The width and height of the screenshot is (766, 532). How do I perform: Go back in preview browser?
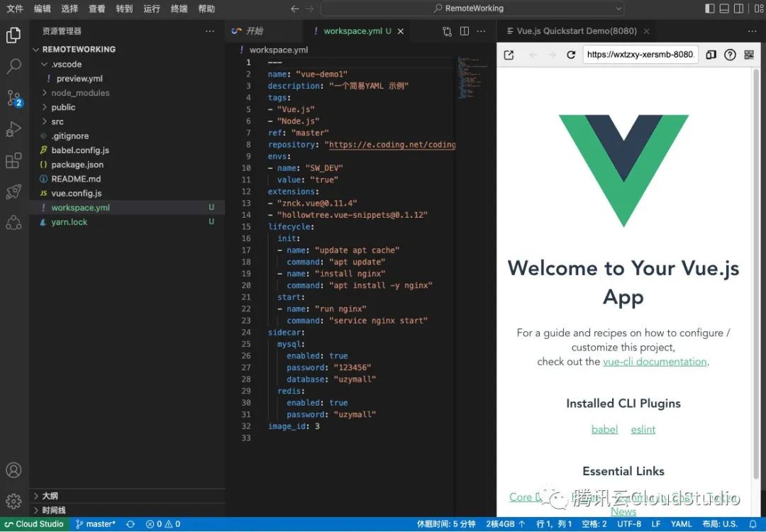533,55
